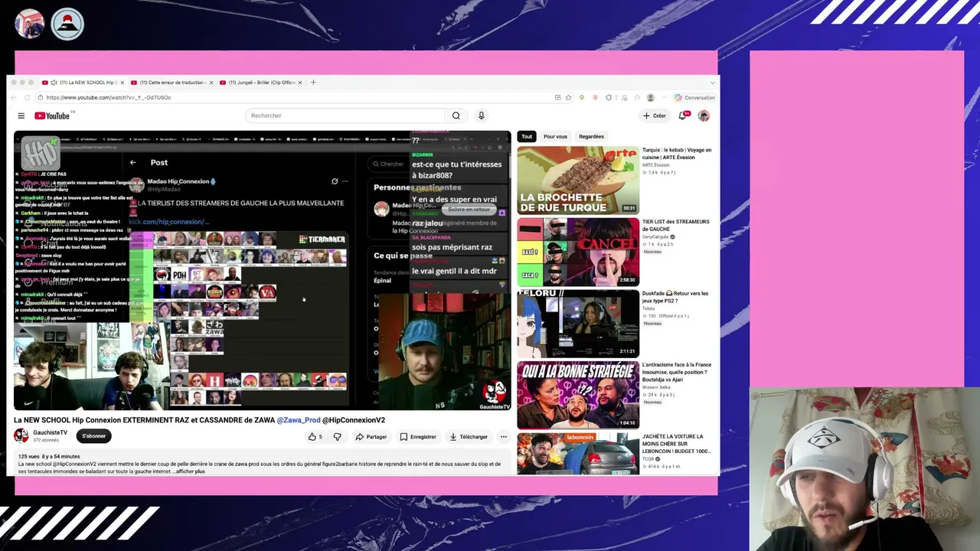Screen dimensions: 980x551
Task: Open the YouTube hamburger guide menu
Action: coord(21,116)
